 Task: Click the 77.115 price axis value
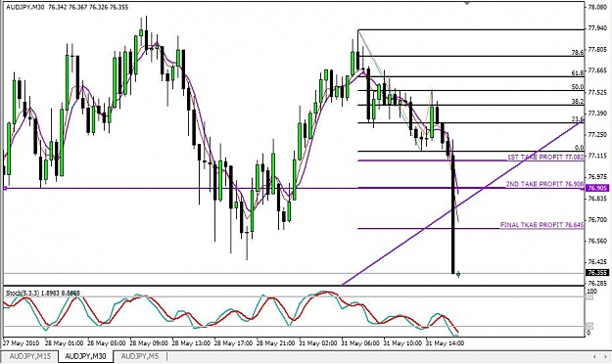597,156
